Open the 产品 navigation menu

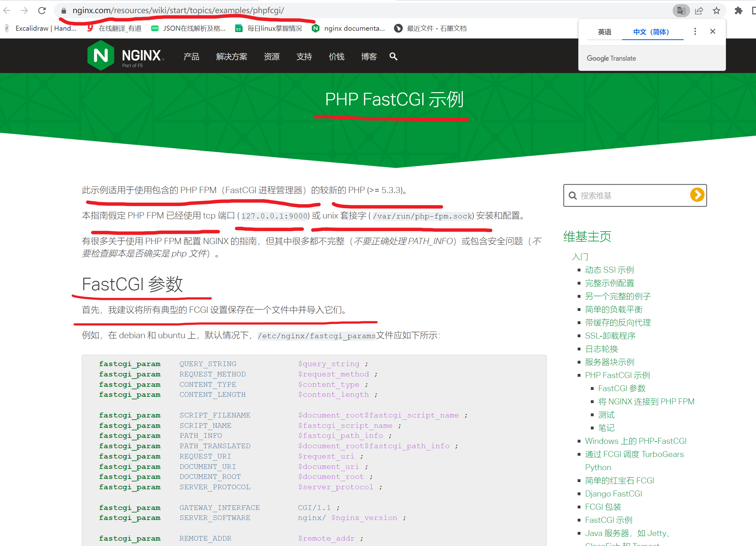(191, 57)
